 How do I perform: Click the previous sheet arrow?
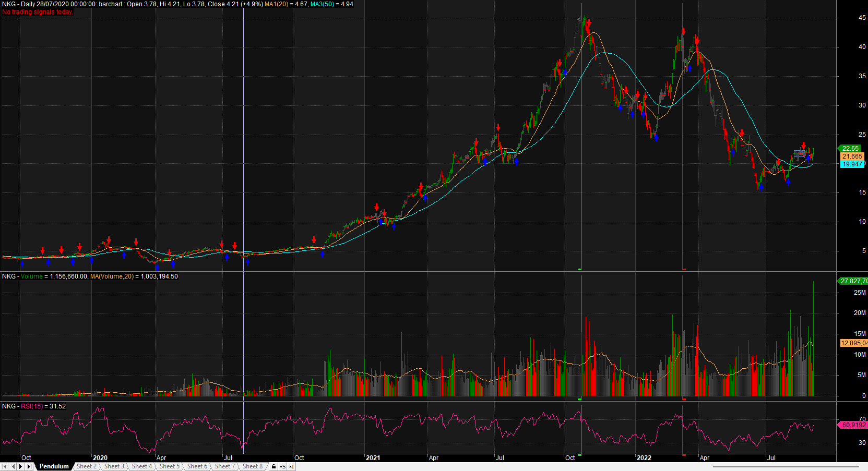[x=13, y=466]
